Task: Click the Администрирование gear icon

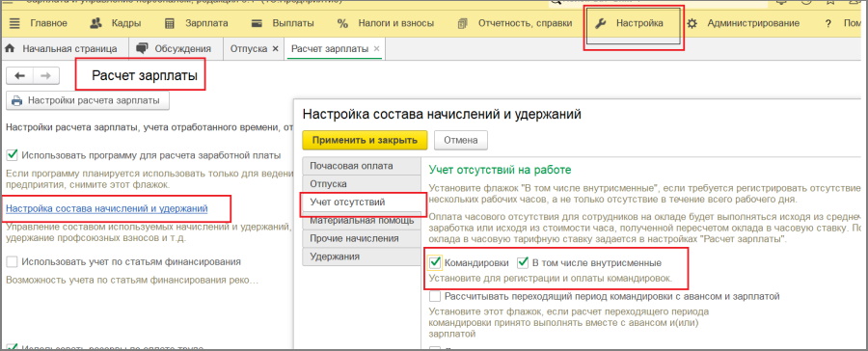Action: pyautogui.click(x=692, y=23)
